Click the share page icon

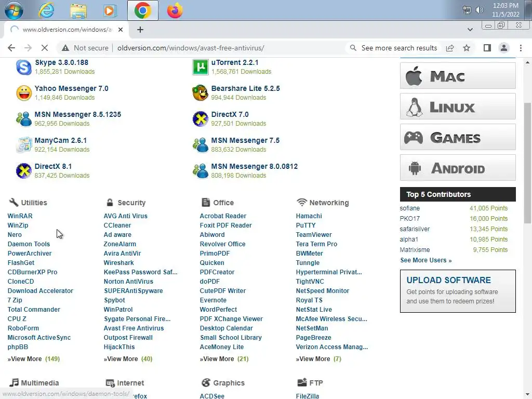450,48
